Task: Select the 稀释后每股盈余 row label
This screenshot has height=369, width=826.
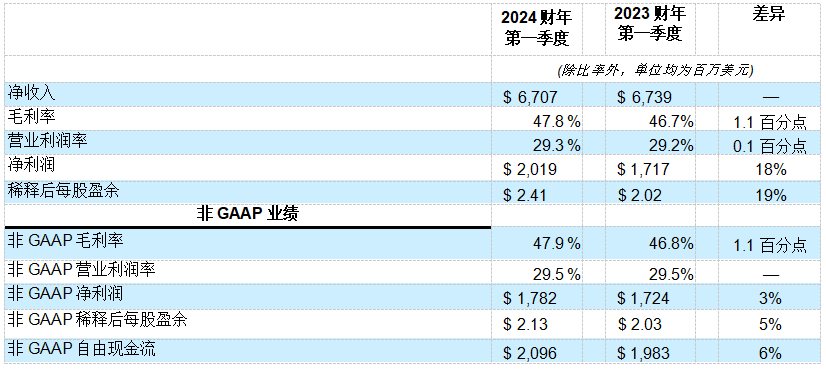Action: [63, 190]
